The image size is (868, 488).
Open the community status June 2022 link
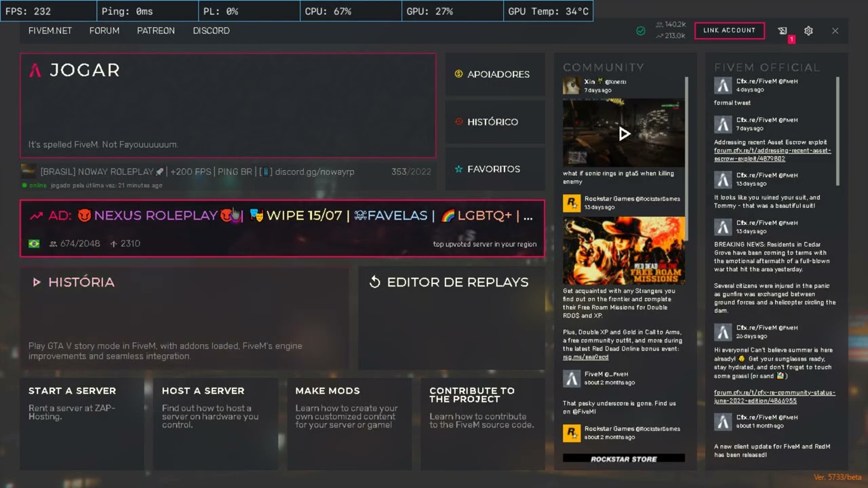tap(774, 396)
